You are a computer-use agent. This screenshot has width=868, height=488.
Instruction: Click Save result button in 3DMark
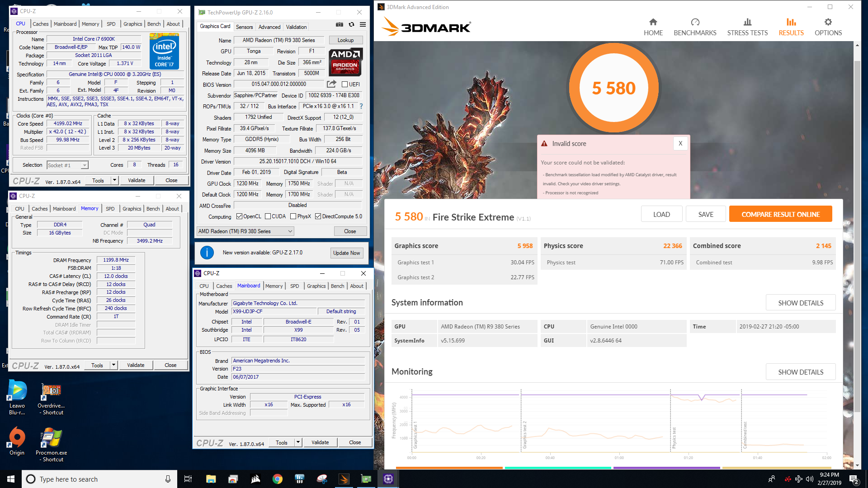point(705,214)
